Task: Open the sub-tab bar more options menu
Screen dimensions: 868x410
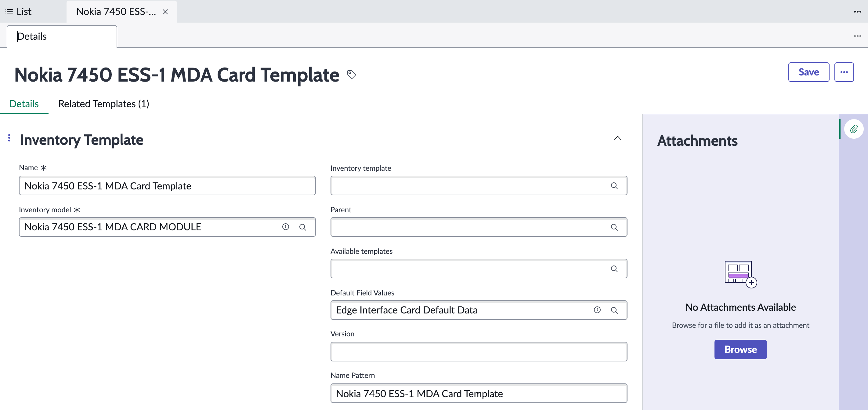Action: coord(857,36)
